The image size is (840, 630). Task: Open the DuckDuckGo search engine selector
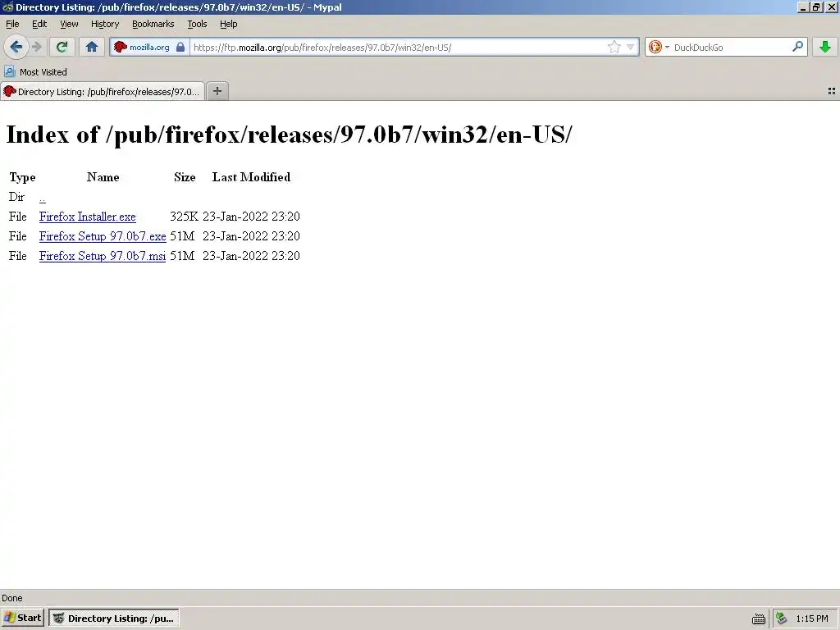659,47
